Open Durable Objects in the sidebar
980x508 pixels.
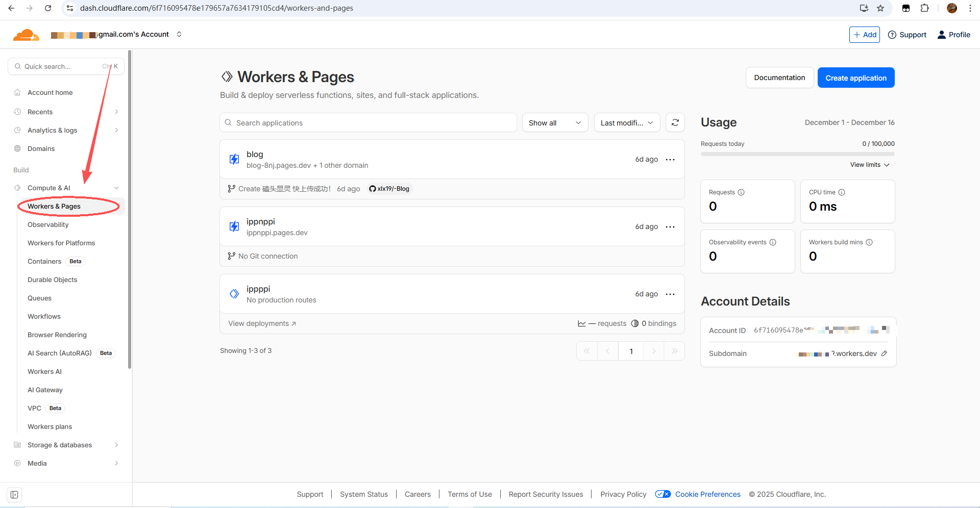point(52,280)
